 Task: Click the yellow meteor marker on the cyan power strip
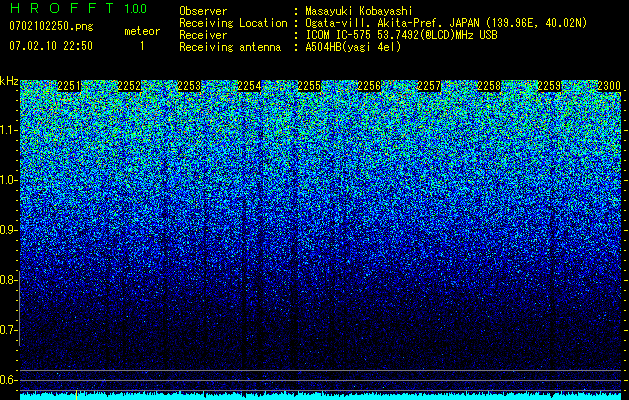[76, 394]
